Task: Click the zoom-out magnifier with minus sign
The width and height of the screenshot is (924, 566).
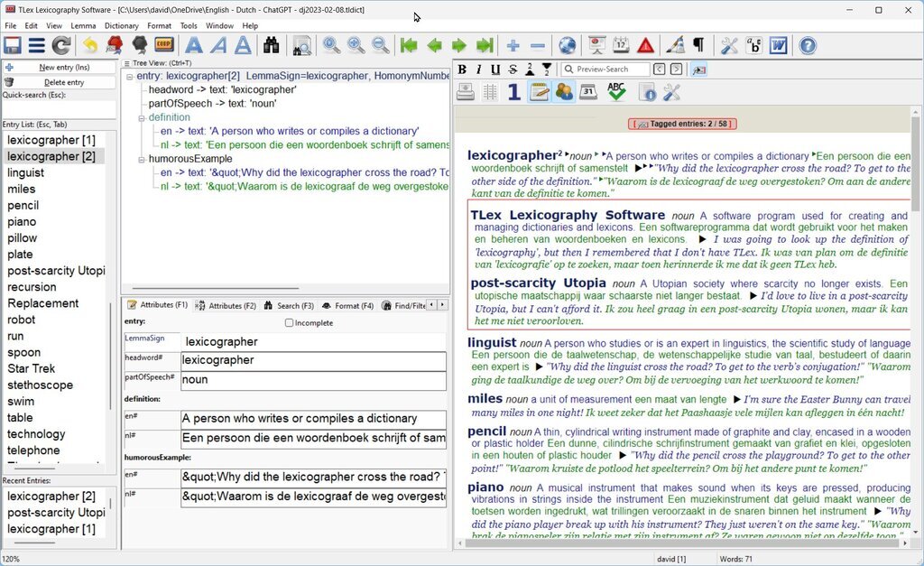Action: pos(381,45)
